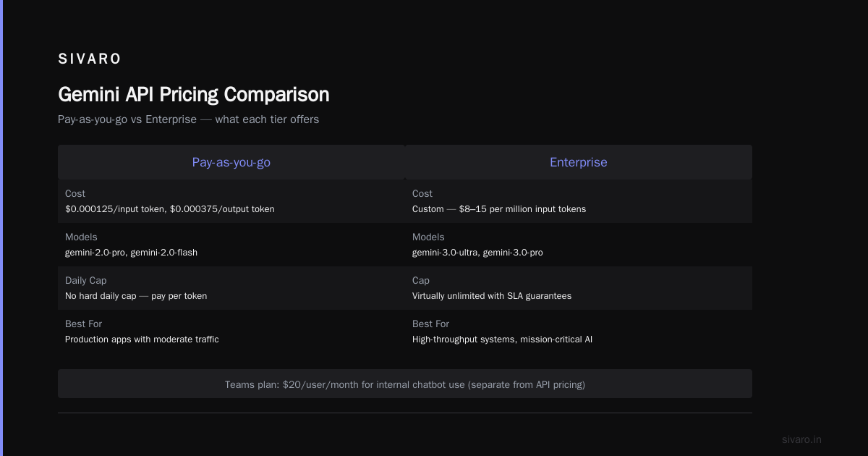The width and height of the screenshot is (868, 456).
Task: Click the subtitle about Pay-as-you-go vs Enterprise
Action: tap(188, 119)
